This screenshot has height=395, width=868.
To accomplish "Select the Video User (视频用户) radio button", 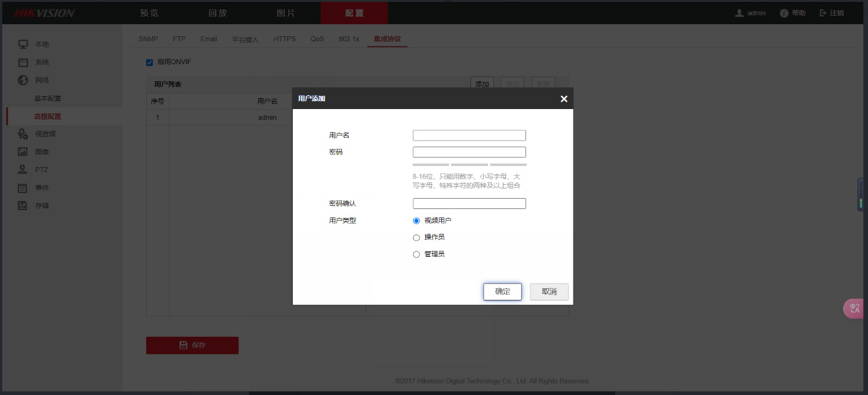I will pos(416,221).
